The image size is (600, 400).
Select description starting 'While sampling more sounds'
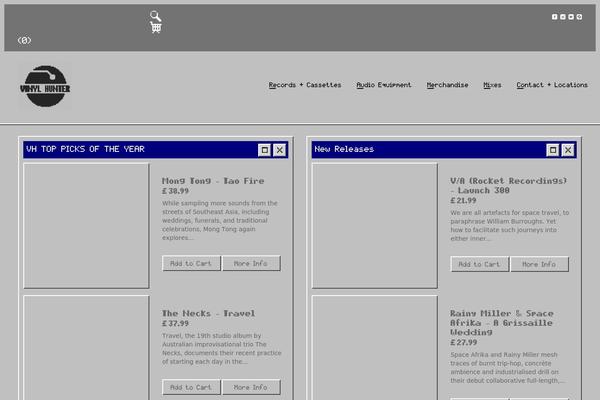click(220, 220)
